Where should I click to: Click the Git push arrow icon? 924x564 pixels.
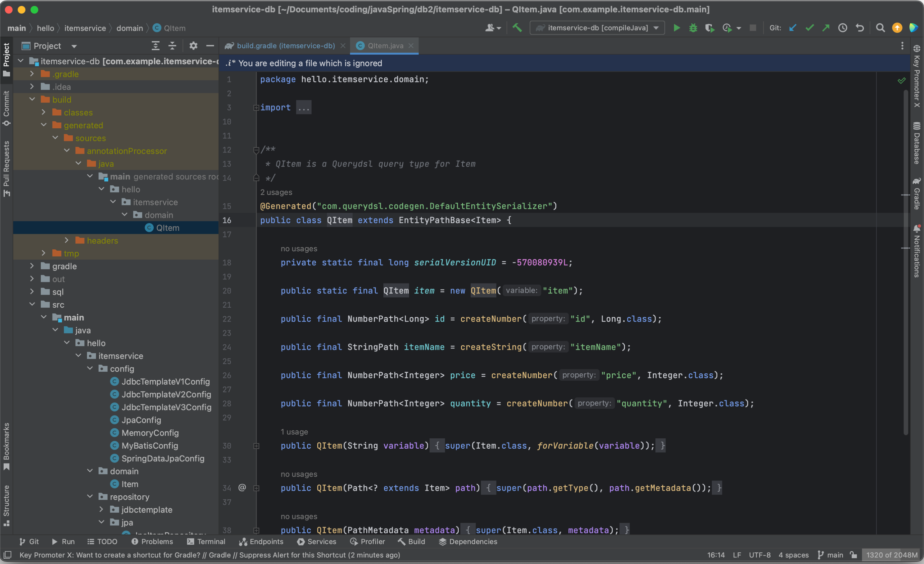pyautogui.click(x=826, y=28)
